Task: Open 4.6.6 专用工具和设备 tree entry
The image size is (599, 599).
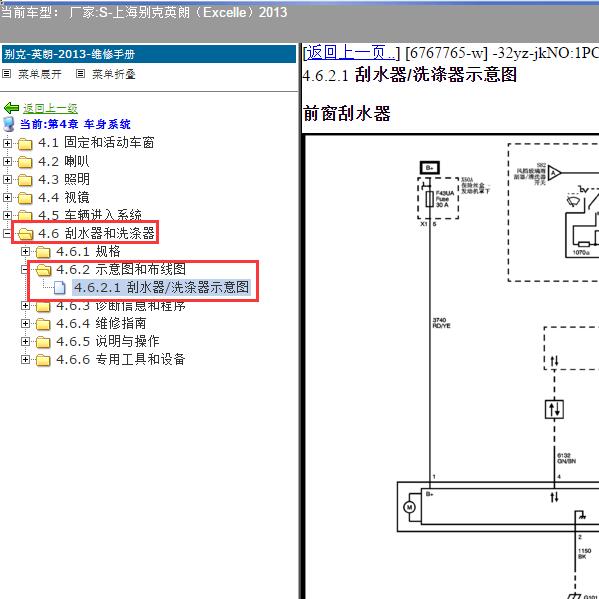Action: [121, 359]
